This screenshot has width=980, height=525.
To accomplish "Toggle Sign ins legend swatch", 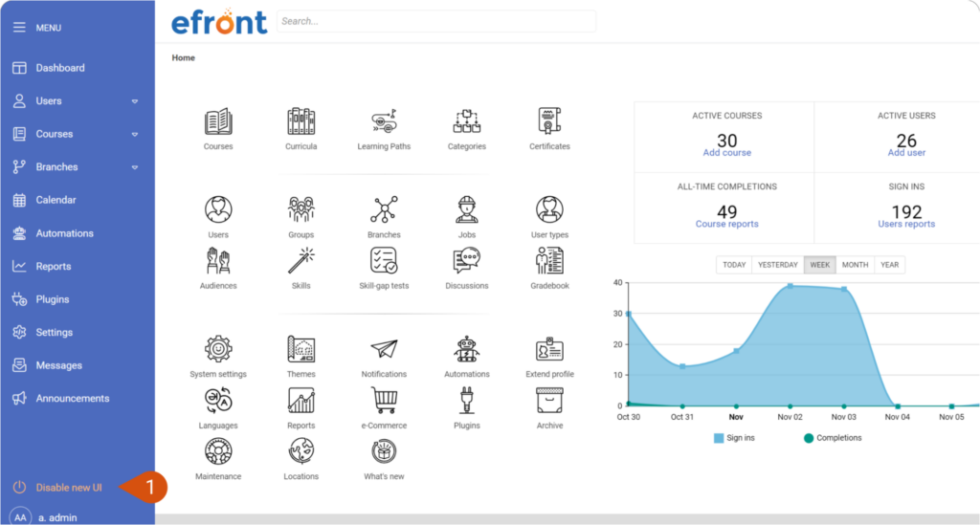I will (719, 438).
